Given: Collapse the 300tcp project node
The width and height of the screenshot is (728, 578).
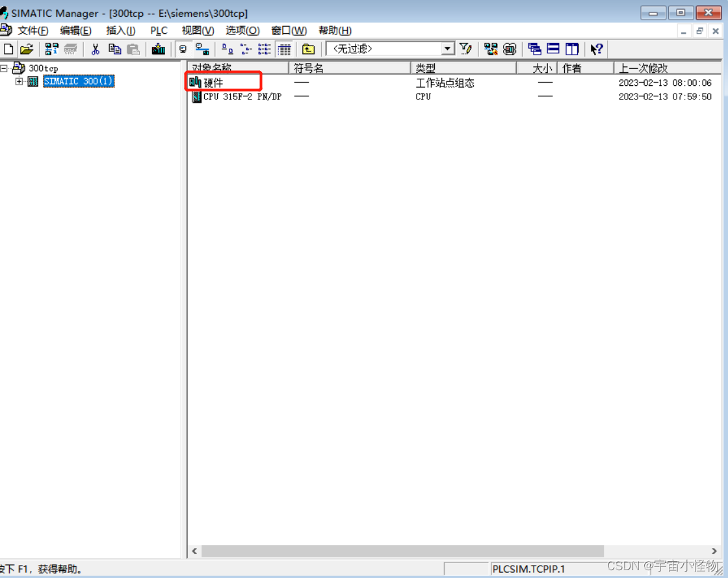Looking at the screenshot, I should pyautogui.click(x=4, y=68).
